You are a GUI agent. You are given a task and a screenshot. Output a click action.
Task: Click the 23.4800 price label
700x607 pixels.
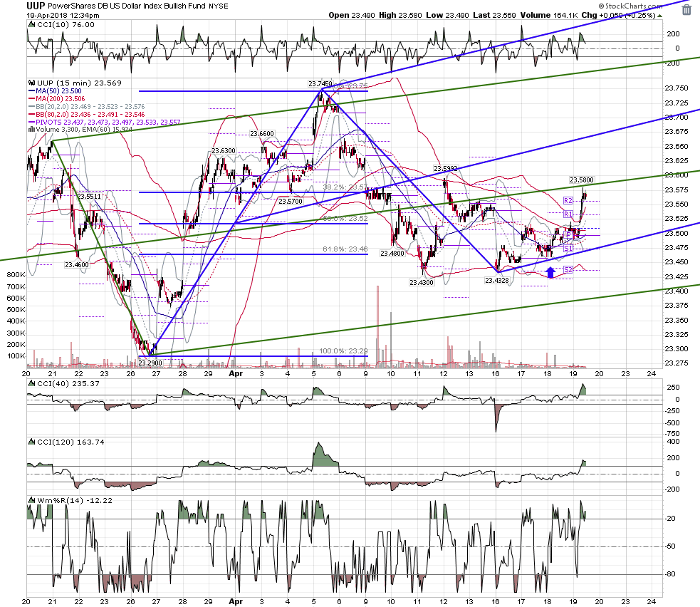(392, 253)
